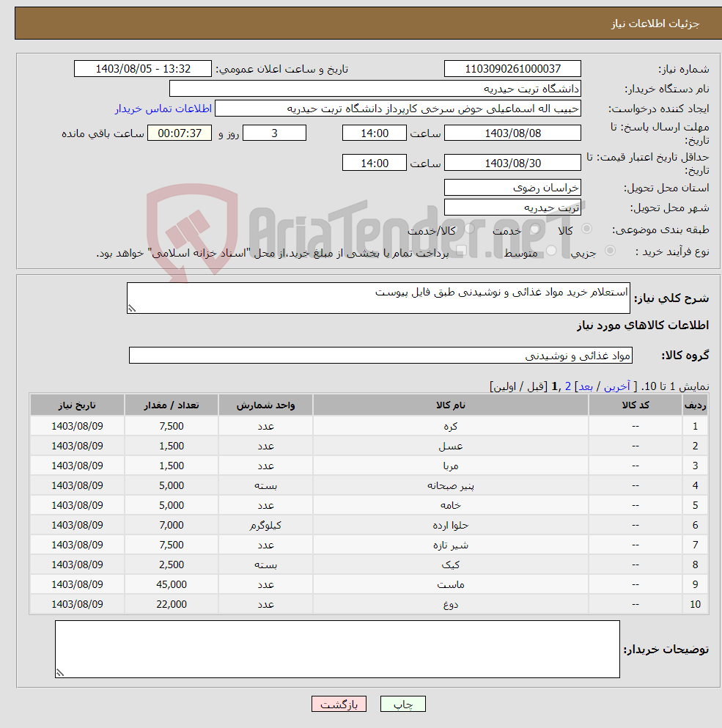722x728 pixels.
Task: Click the request creator name field
Action: [x=398, y=109]
